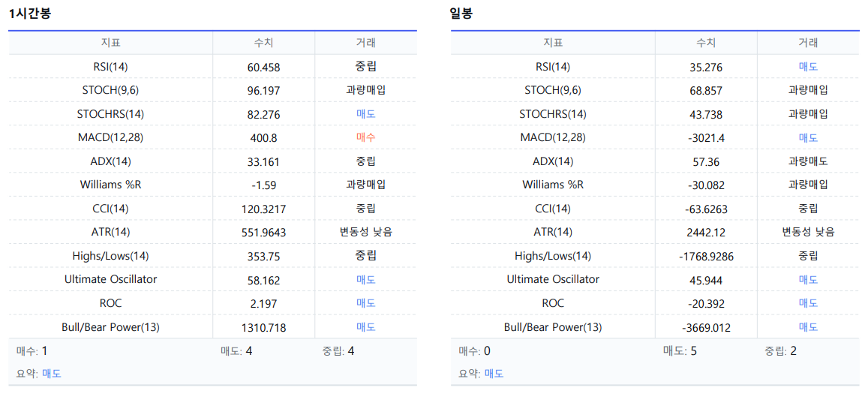The width and height of the screenshot is (868, 394).
Task: Select MACD value 400.8
Action: click(263, 138)
